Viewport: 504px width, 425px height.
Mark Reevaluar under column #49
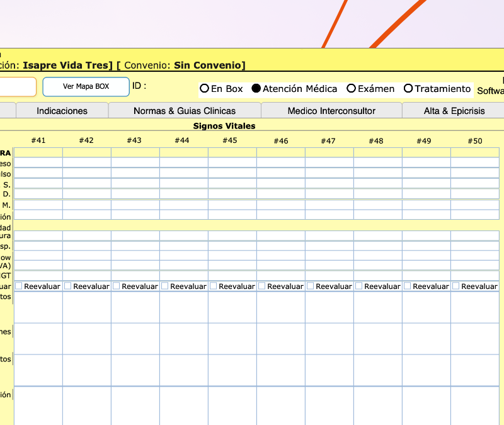pyautogui.click(x=408, y=286)
